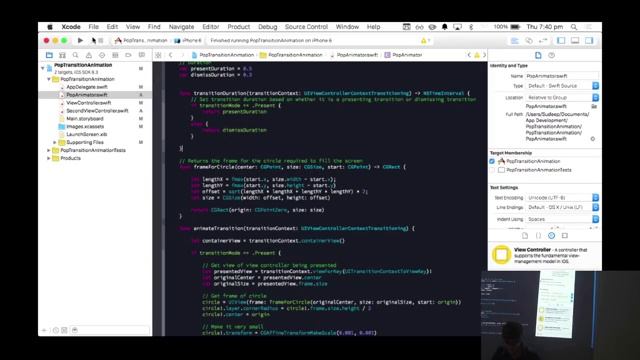
Task: Open Main.storyboard file
Action: pos(84,119)
